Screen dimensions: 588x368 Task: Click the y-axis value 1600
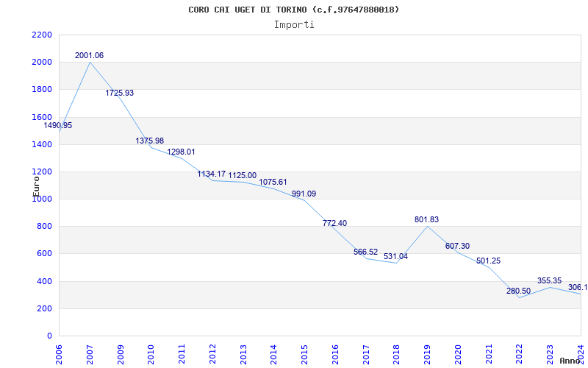coord(42,117)
